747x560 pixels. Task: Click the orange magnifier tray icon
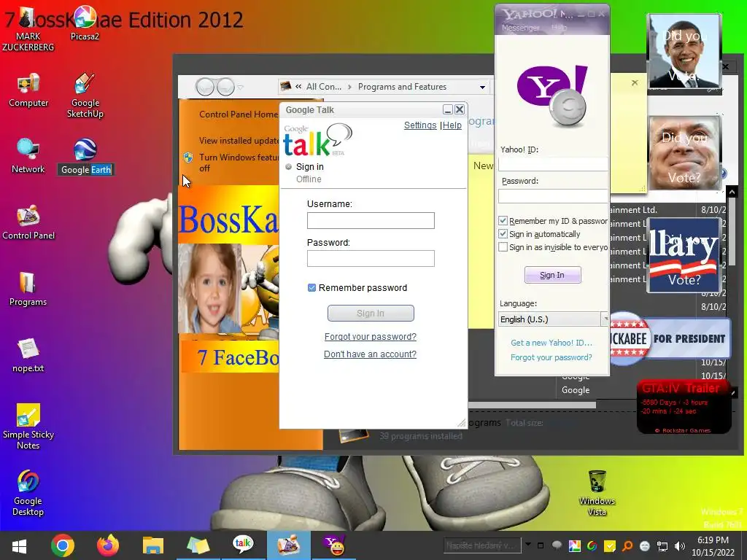pyautogui.click(x=627, y=545)
